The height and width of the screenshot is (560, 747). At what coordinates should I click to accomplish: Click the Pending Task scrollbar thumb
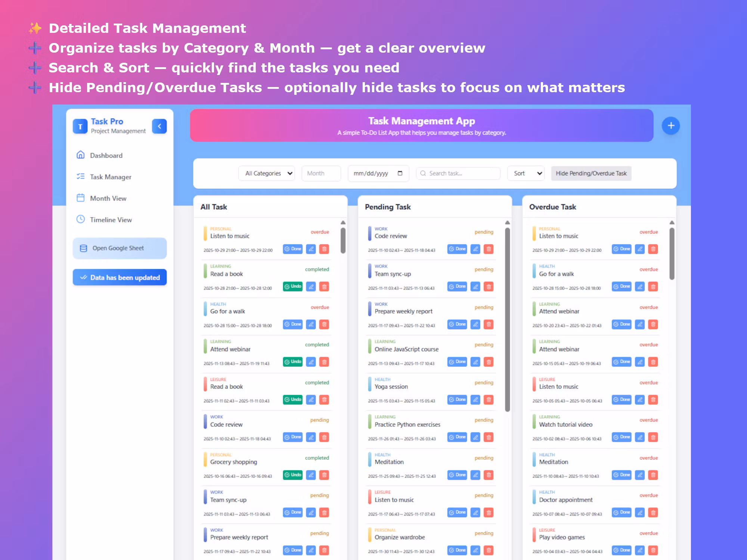(507, 320)
